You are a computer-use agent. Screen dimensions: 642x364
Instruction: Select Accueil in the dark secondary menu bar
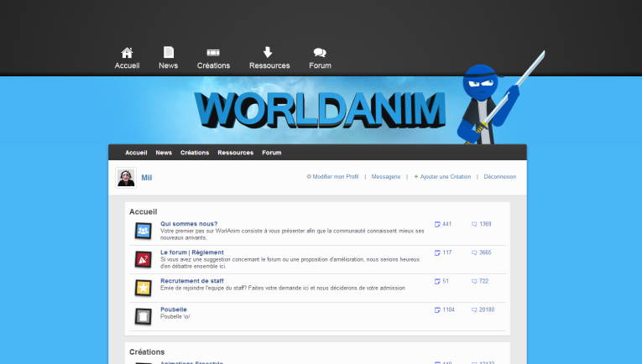136,153
